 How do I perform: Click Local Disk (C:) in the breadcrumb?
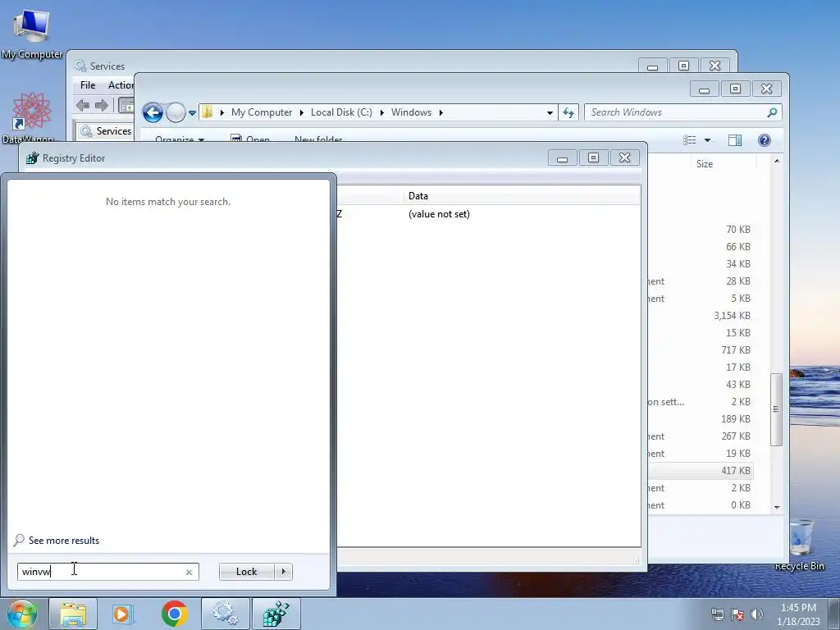pos(341,112)
